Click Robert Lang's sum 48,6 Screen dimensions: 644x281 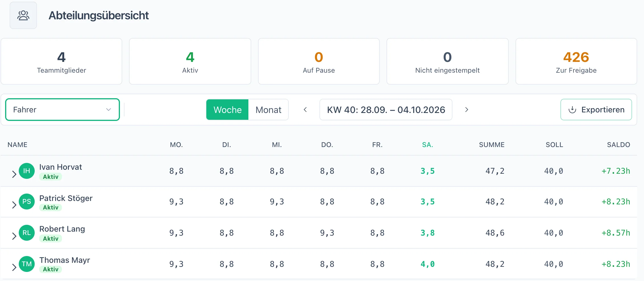[x=495, y=233]
